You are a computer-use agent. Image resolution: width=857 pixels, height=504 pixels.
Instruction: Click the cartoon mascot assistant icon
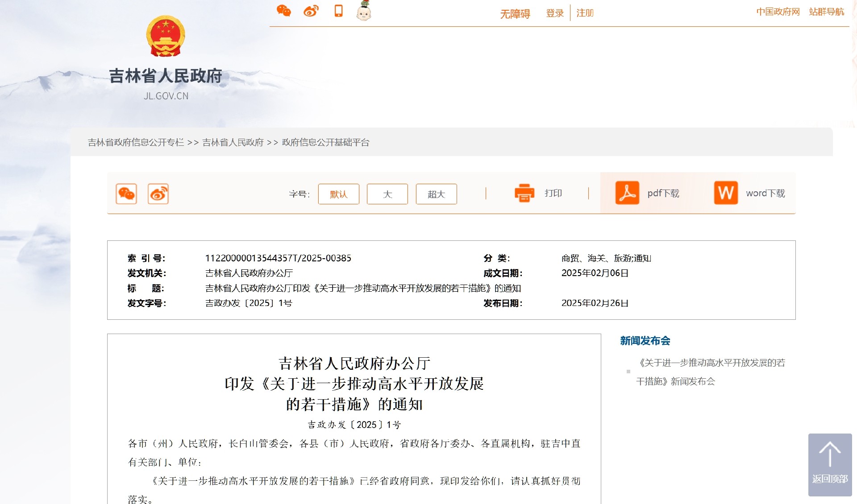tap(364, 12)
